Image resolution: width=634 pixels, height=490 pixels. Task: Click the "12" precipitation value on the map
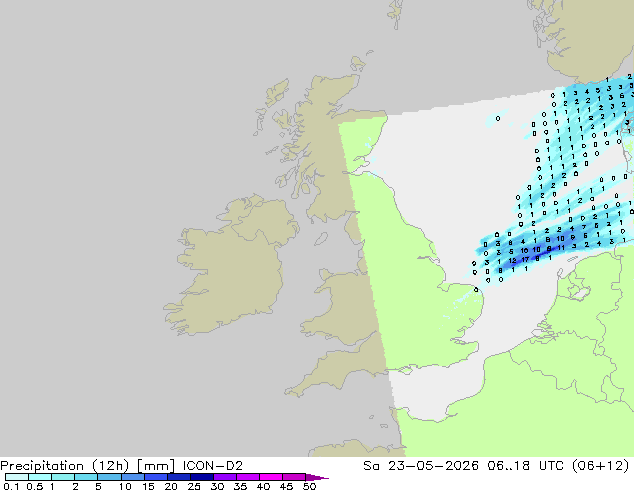click(512, 261)
